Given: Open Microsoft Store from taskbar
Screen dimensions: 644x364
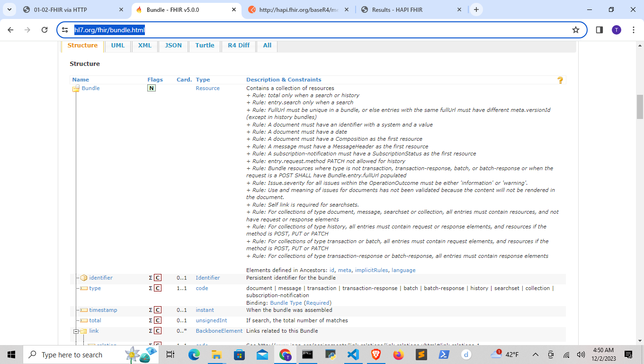Looking at the screenshot, I should [240, 355].
